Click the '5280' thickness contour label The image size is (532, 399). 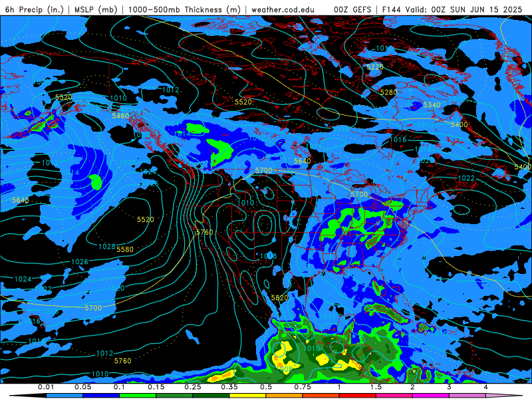(388, 92)
